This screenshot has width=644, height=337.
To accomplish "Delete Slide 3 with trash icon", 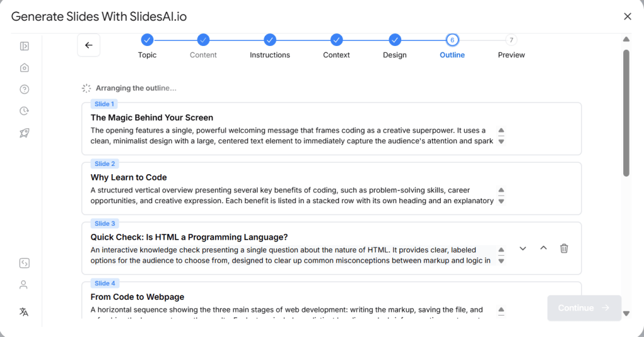I will [564, 248].
